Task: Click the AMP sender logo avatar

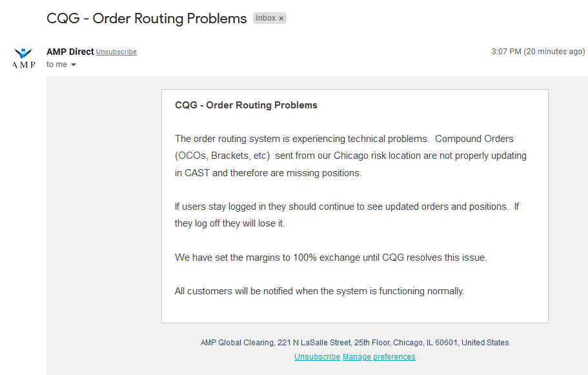Action: [24, 57]
